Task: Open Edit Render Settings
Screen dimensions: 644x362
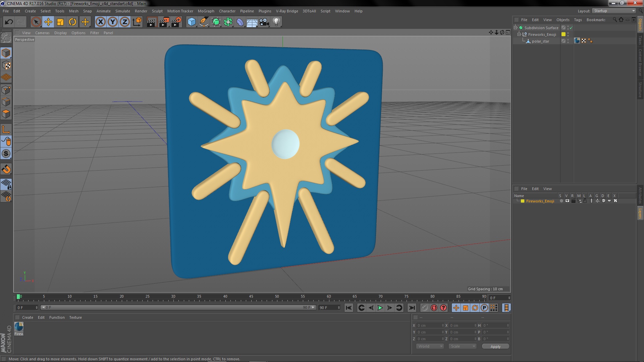Action: 176,22
